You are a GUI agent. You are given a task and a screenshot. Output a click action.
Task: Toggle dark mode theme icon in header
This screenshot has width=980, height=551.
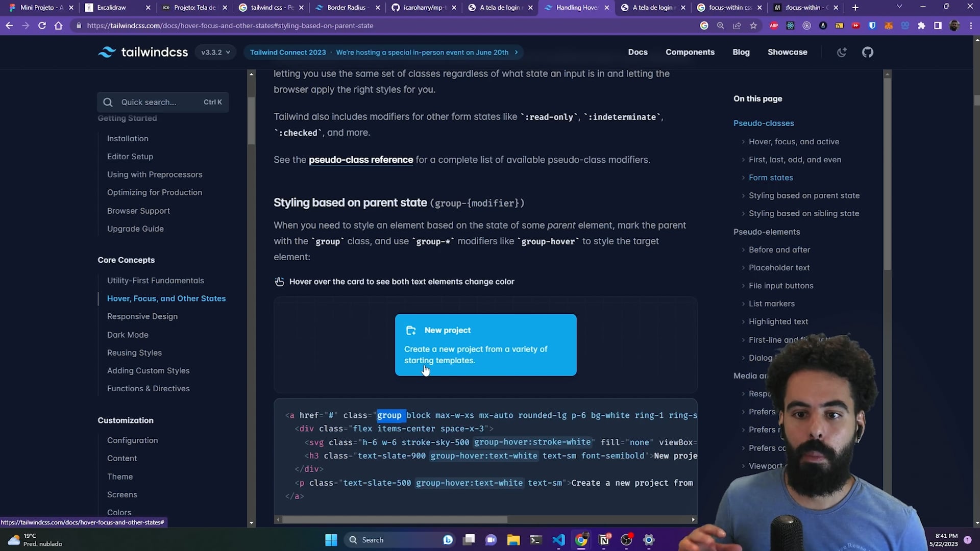(842, 52)
